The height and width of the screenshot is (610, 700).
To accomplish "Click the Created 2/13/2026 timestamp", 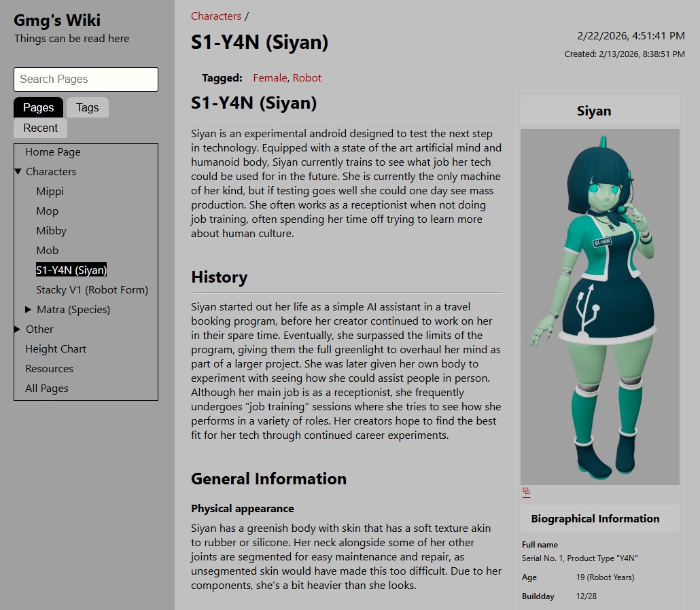I will (625, 54).
